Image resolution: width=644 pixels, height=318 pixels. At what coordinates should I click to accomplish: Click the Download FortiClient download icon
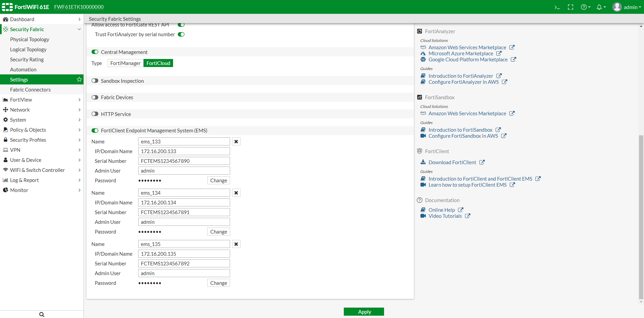click(423, 162)
